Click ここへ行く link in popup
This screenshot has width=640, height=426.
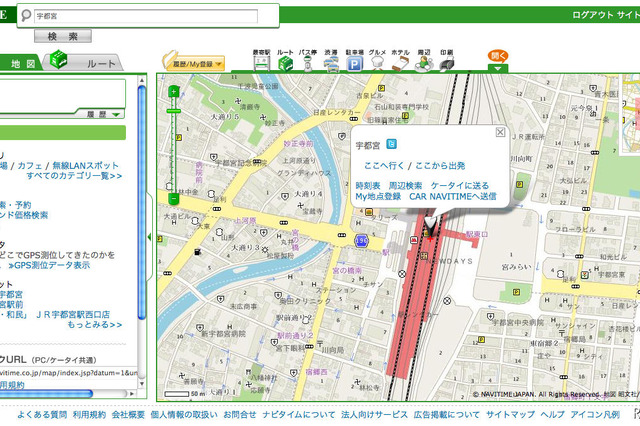[x=384, y=166]
